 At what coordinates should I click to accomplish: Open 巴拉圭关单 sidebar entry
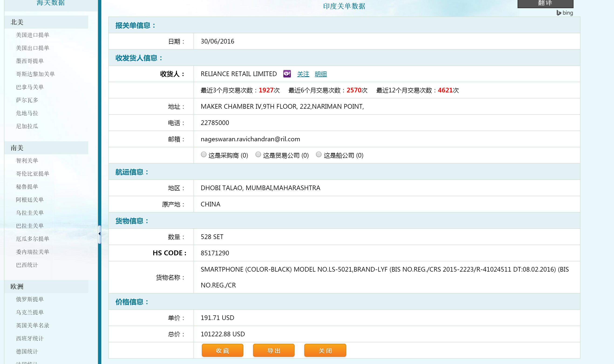(x=30, y=226)
